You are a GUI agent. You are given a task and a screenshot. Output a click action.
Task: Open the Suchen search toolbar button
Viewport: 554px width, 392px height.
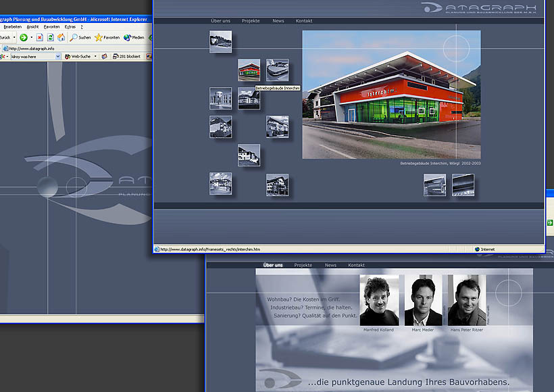pyautogui.click(x=80, y=37)
